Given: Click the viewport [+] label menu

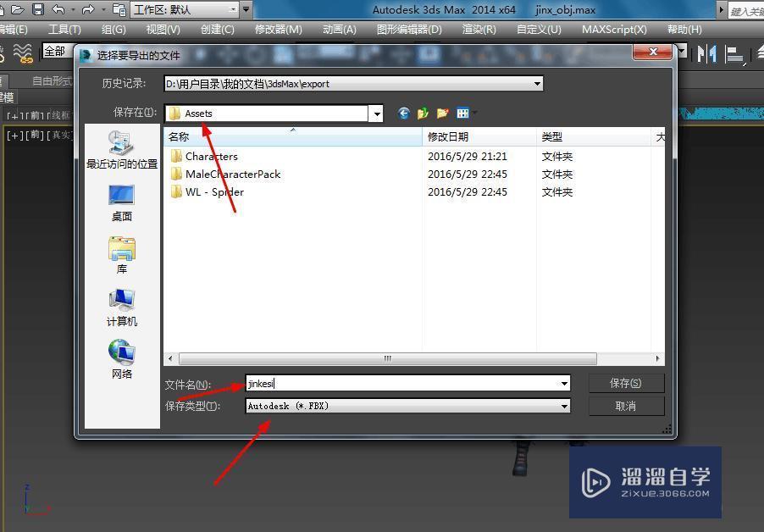Looking at the screenshot, I should pyautogui.click(x=14, y=135).
